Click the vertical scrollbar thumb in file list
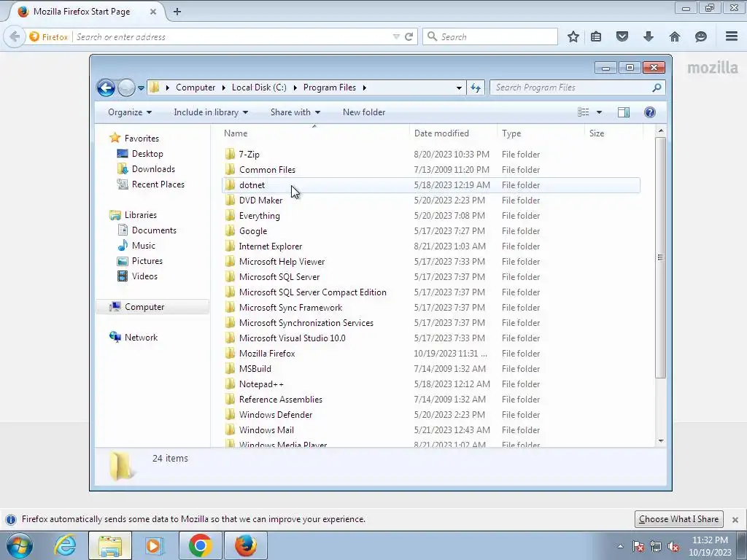This screenshot has width=747, height=560. pyautogui.click(x=660, y=257)
